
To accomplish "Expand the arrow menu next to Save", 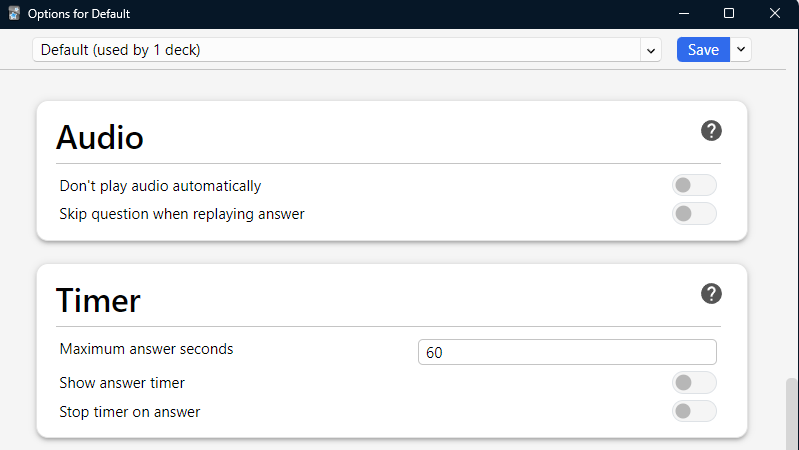I will click(x=741, y=50).
